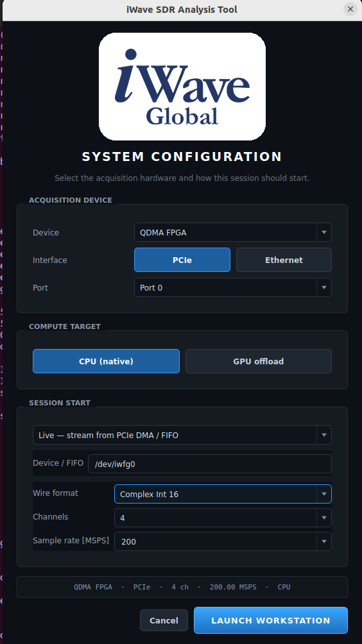
Task: Click the SESSION START section label
Action: pyautogui.click(x=60, y=403)
